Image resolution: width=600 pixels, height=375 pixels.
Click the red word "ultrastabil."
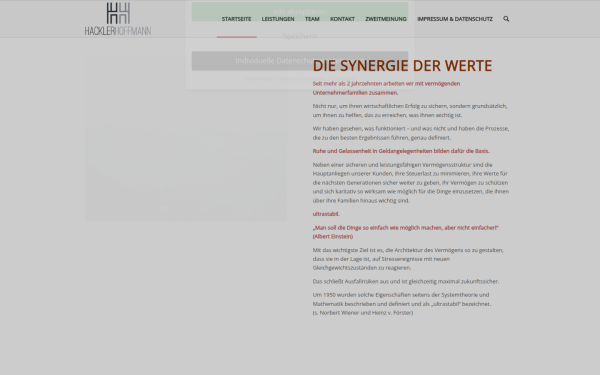[x=326, y=214]
